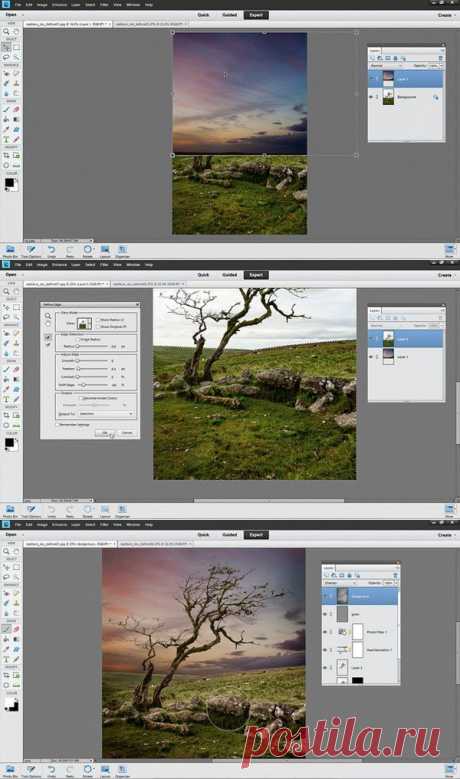Screen dimensions: 460x779
Task: Hide Background layer in sky-transform window
Action: 371,97
